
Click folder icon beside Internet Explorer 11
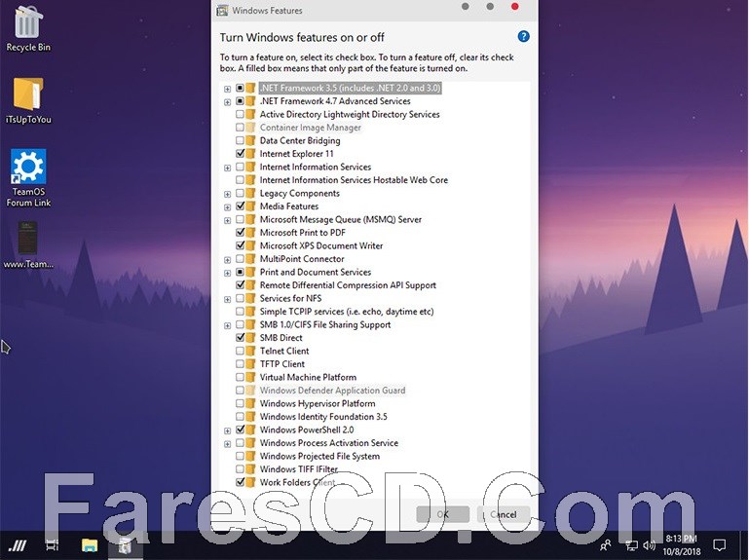click(x=250, y=153)
